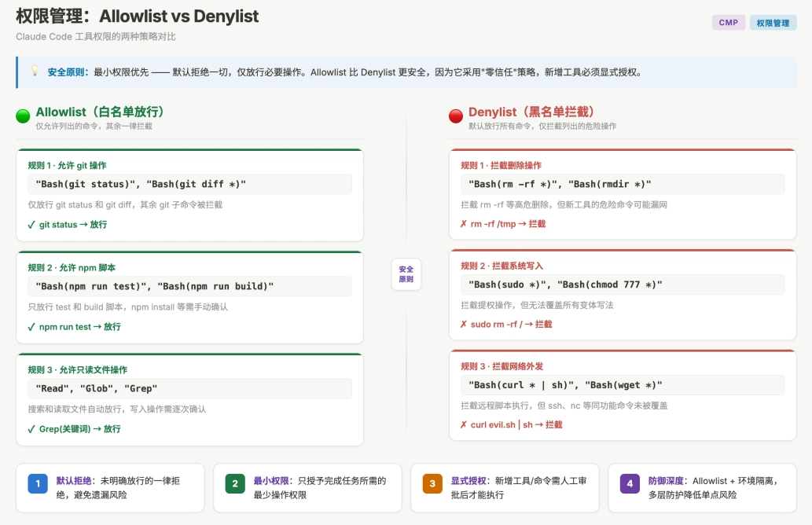Select the code "Bash(rm -rf *)", "Bash(rmdir *)"
Image resolution: width=812 pixels, height=525 pixels.
560,184
